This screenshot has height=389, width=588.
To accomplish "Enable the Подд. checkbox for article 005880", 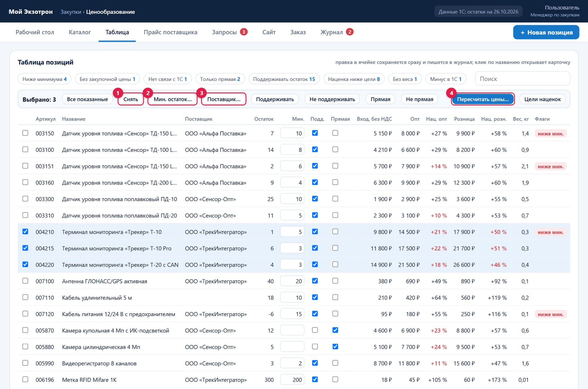I will [x=315, y=347].
